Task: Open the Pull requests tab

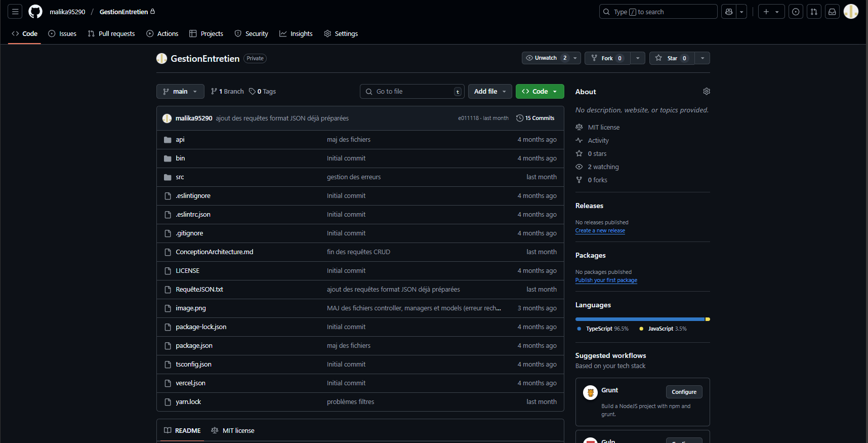Action: (x=111, y=34)
